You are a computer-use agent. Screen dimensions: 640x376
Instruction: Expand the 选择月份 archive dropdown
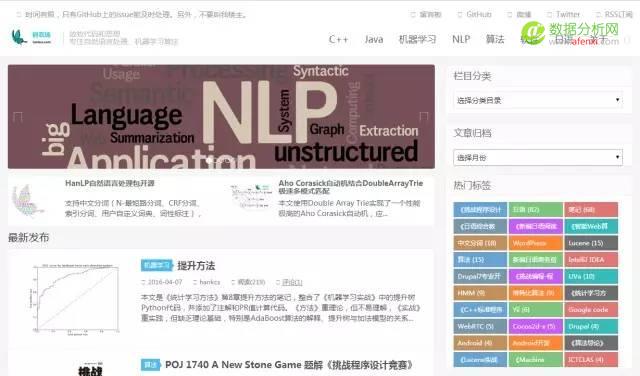tap(538, 157)
